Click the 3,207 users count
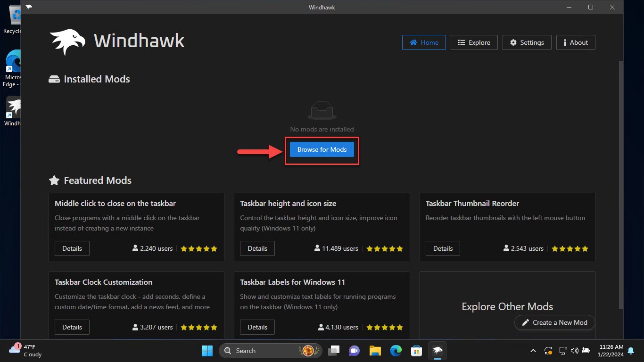The width and height of the screenshot is (644, 362). [x=153, y=327]
